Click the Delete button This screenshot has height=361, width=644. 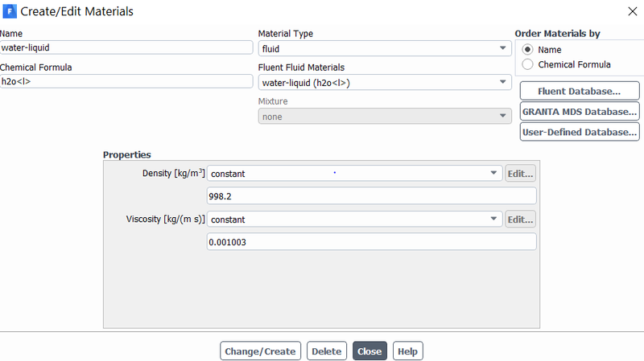pos(327,351)
